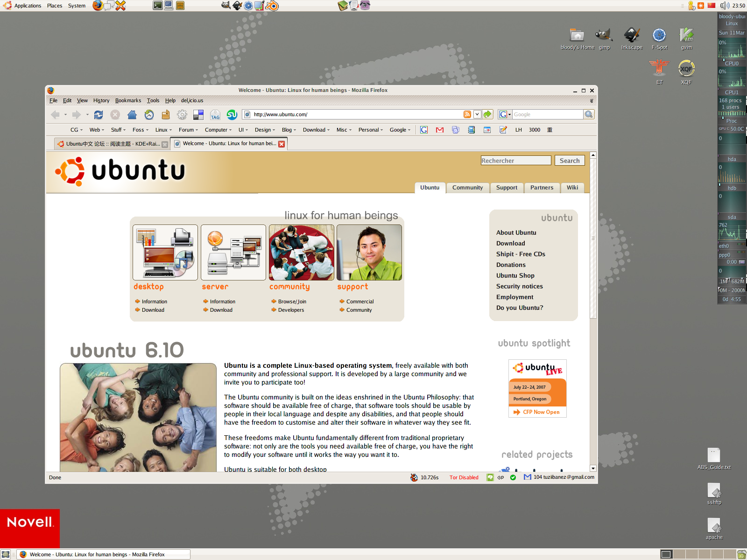The height and width of the screenshot is (560, 747).
Task: Open the del.icio.us bookmarks checkerboard icon
Action: tap(198, 115)
